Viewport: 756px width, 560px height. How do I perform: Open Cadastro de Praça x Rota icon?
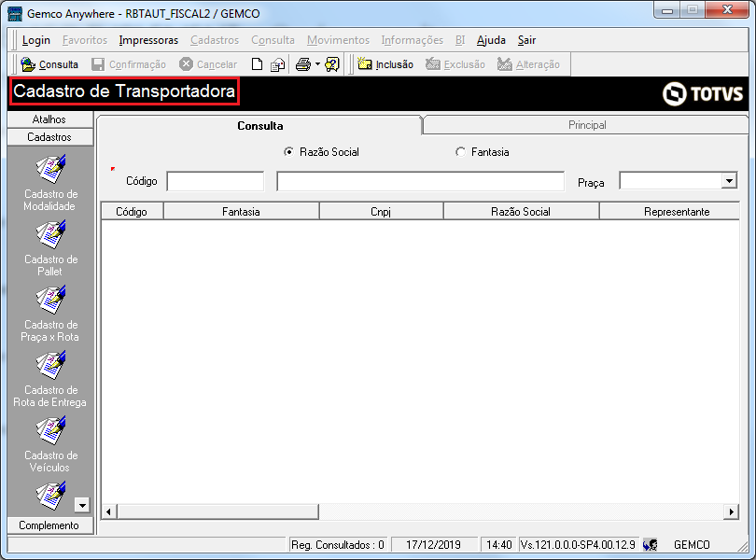pos(50,300)
